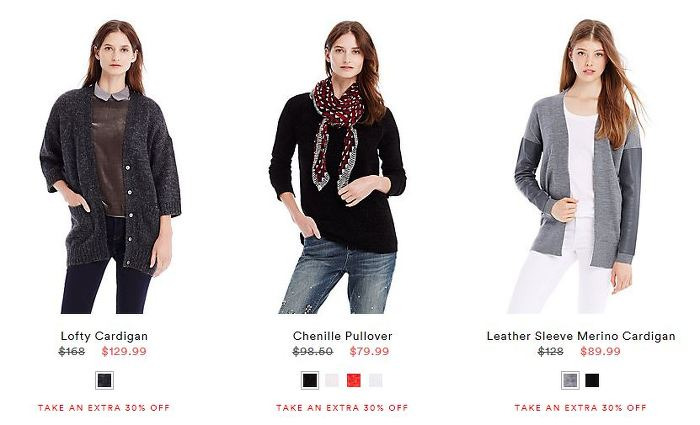Image resolution: width=700 pixels, height=425 pixels.
Task: Choose the pale swatch right of red
Action: pyautogui.click(x=375, y=380)
